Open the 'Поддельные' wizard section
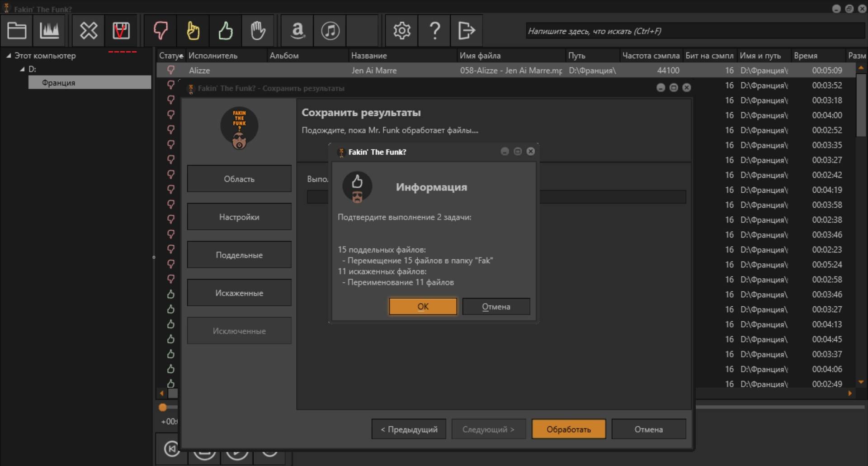The image size is (868, 466). pyautogui.click(x=239, y=255)
